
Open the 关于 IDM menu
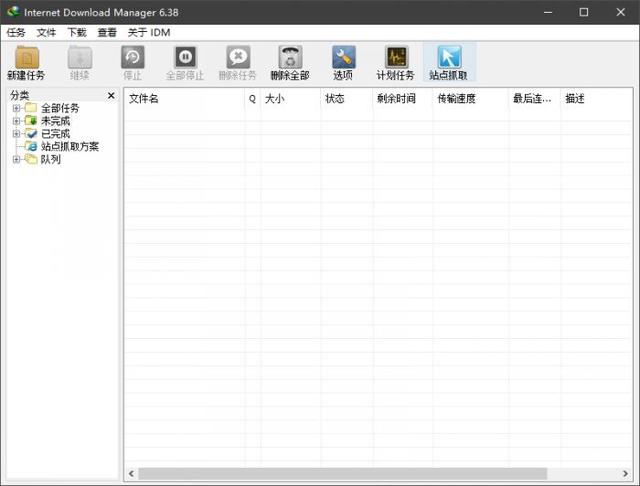(x=148, y=32)
